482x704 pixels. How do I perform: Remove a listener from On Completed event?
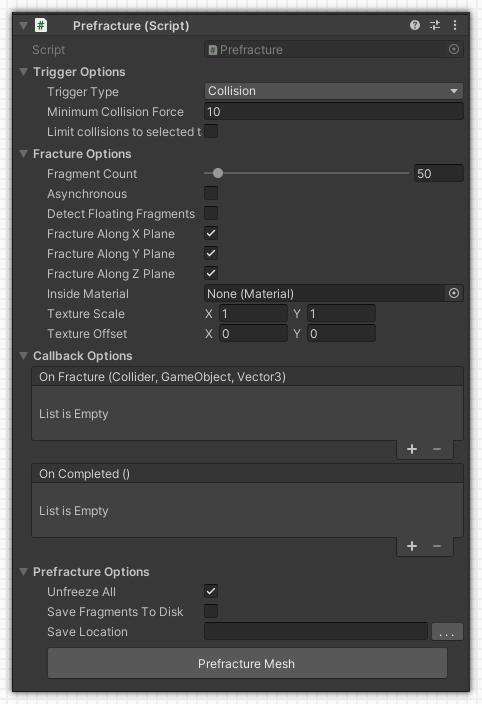pos(437,546)
